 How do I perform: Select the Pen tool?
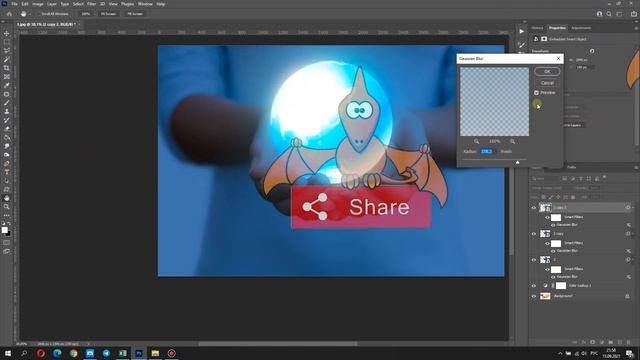pos(7,164)
